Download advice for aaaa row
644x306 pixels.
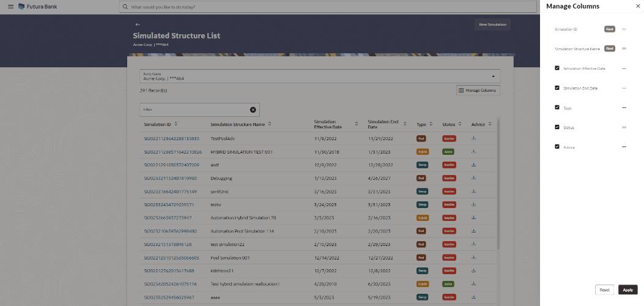coord(473,297)
